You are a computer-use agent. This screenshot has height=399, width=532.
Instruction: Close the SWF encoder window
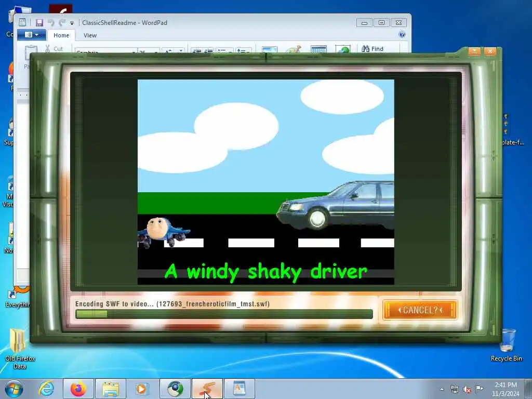pyautogui.click(x=490, y=51)
